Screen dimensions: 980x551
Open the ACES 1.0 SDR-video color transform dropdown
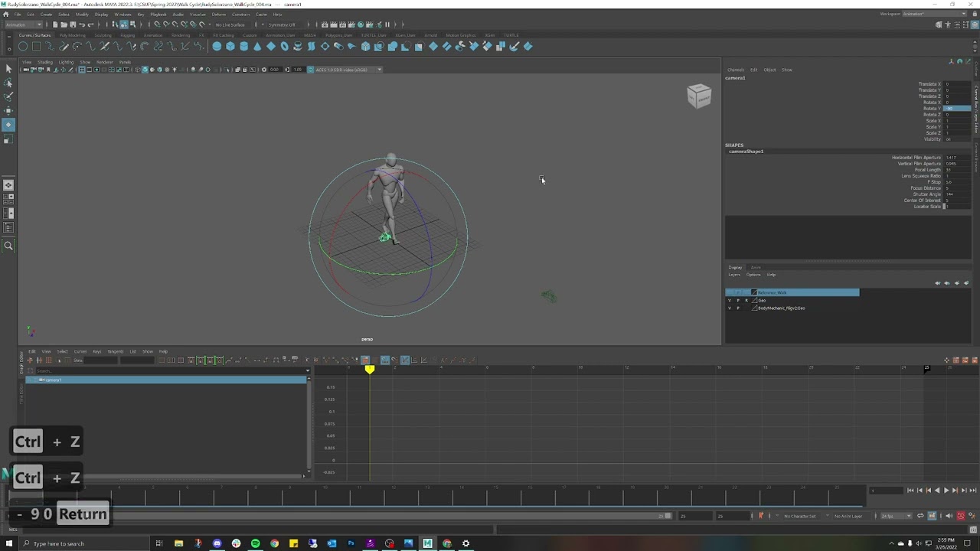click(x=348, y=70)
